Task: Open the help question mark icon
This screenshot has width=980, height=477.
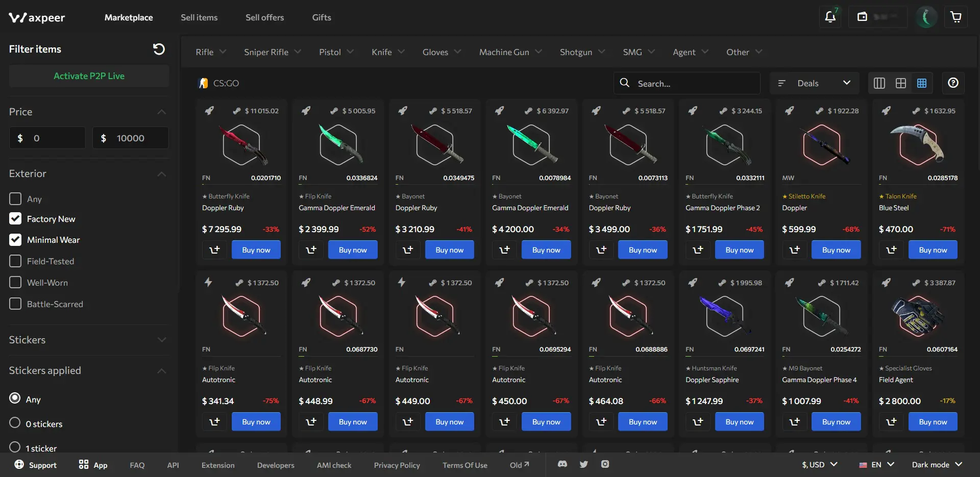Action: pos(953,83)
